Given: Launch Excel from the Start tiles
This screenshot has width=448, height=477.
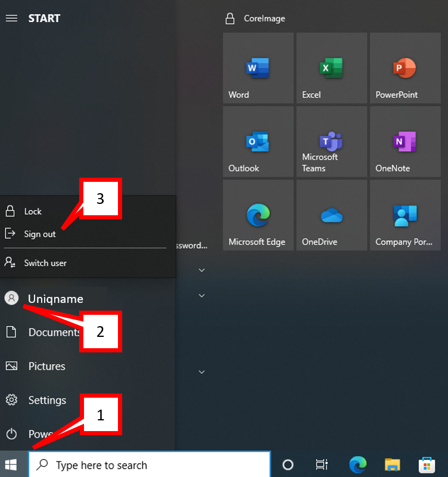Looking at the screenshot, I should tap(332, 68).
